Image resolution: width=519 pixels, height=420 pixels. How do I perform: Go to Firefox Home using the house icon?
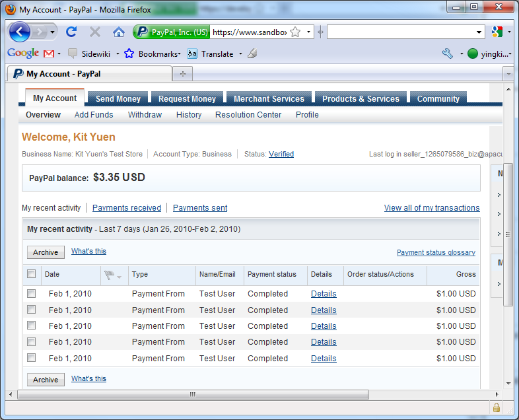click(118, 32)
